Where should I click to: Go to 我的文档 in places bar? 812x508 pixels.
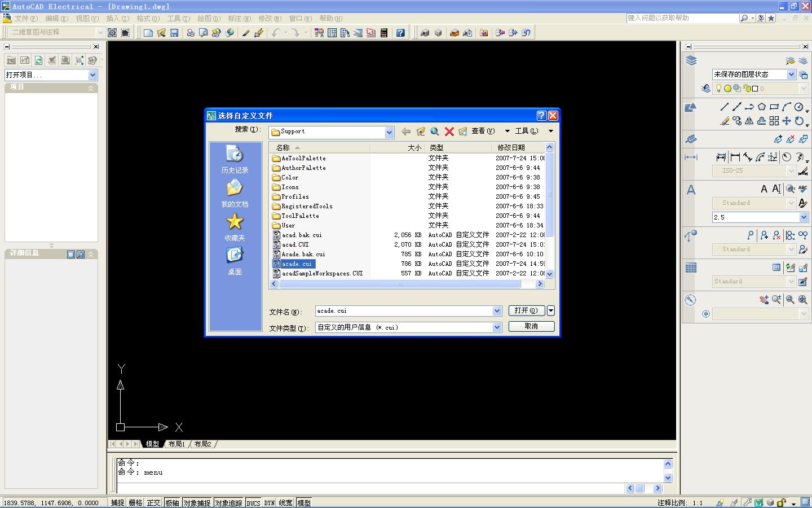(235, 194)
